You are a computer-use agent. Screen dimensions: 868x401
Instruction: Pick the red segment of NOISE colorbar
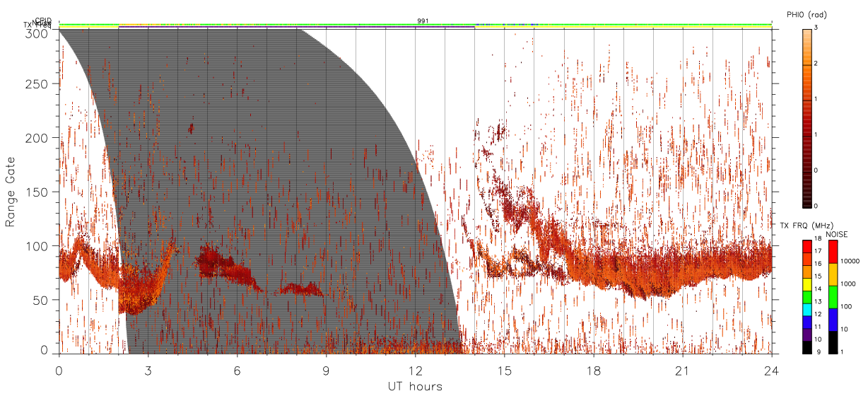click(833, 252)
